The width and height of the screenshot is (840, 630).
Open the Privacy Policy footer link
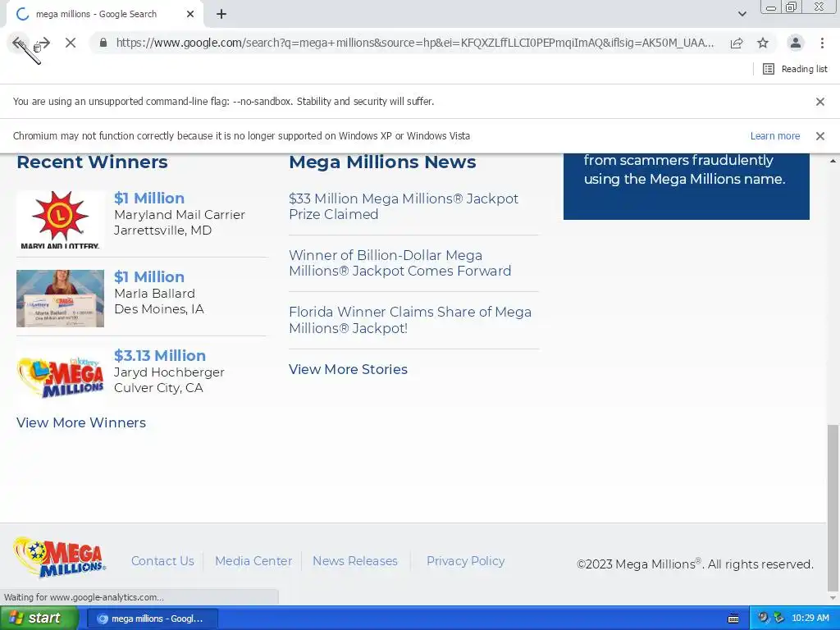(466, 561)
